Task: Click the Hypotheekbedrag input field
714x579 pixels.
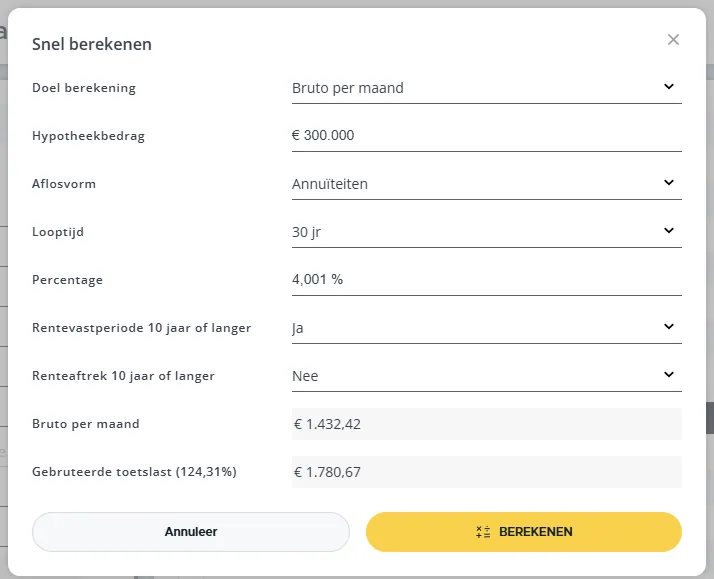Action: pyautogui.click(x=486, y=136)
